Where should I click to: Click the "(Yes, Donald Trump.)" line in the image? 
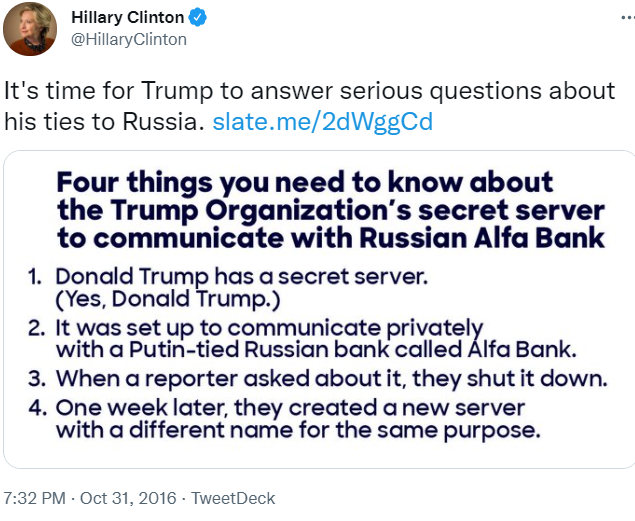[168, 300]
